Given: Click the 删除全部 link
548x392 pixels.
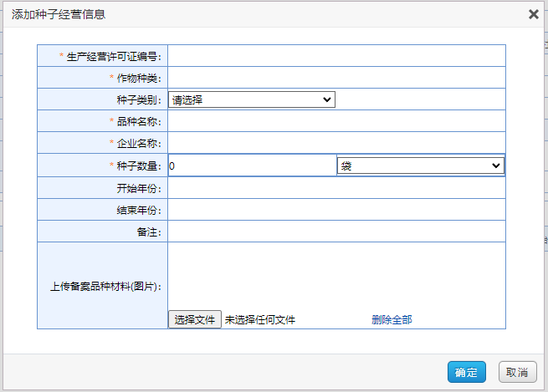Looking at the screenshot, I should tap(392, 319).
